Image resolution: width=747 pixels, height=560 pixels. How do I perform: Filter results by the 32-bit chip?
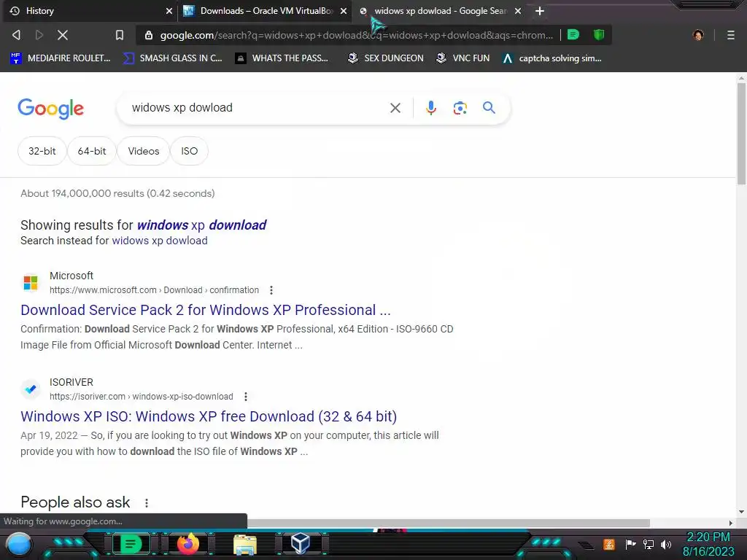click(x=42, y=151)
